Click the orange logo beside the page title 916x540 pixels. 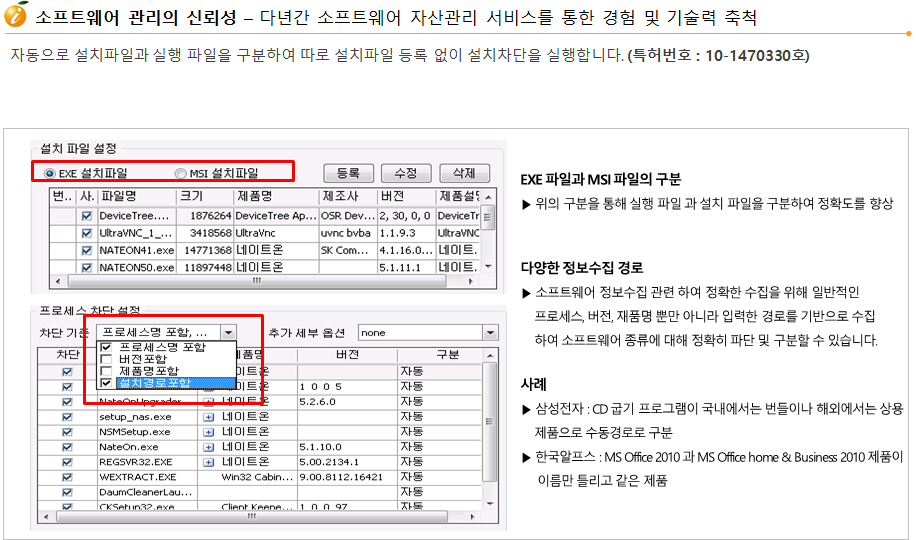(x=16, y=17)
